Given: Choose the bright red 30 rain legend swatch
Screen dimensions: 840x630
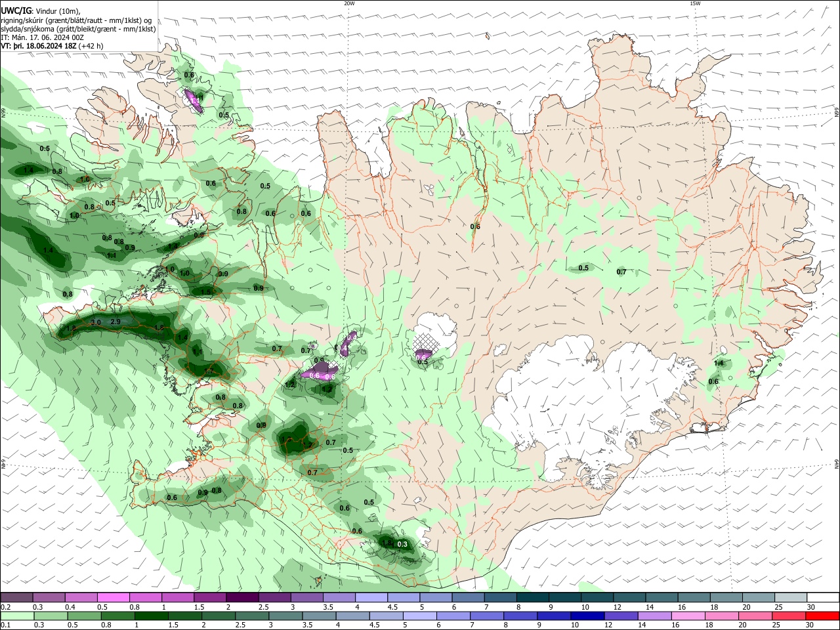Looking at the screenshot, I should tap(822, 616).
